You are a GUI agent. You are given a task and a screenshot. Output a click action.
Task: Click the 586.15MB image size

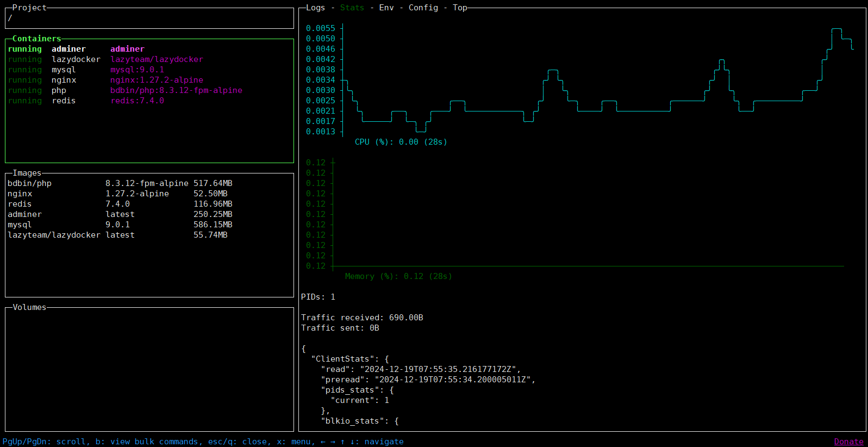[x=213, y=225]
